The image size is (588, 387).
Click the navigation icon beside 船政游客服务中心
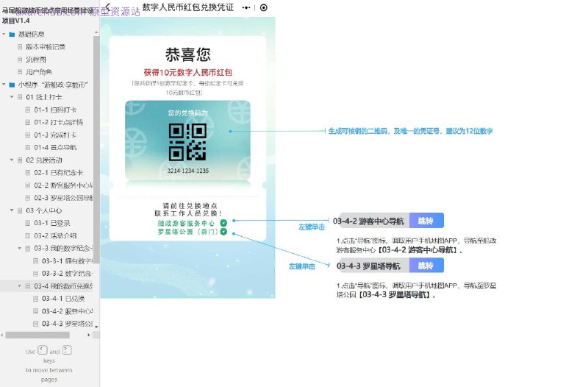coord(223,223)
